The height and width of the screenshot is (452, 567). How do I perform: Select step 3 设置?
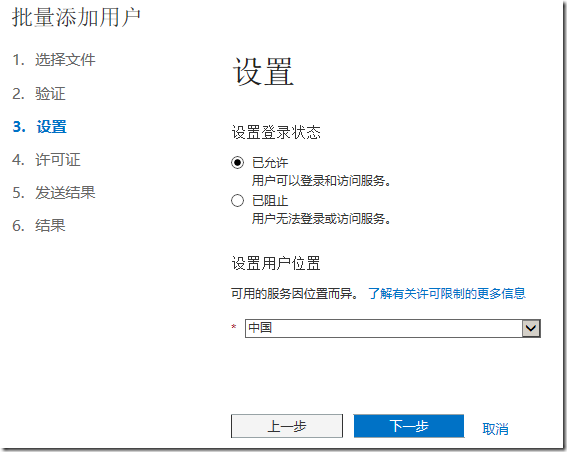tap(39, 127)
